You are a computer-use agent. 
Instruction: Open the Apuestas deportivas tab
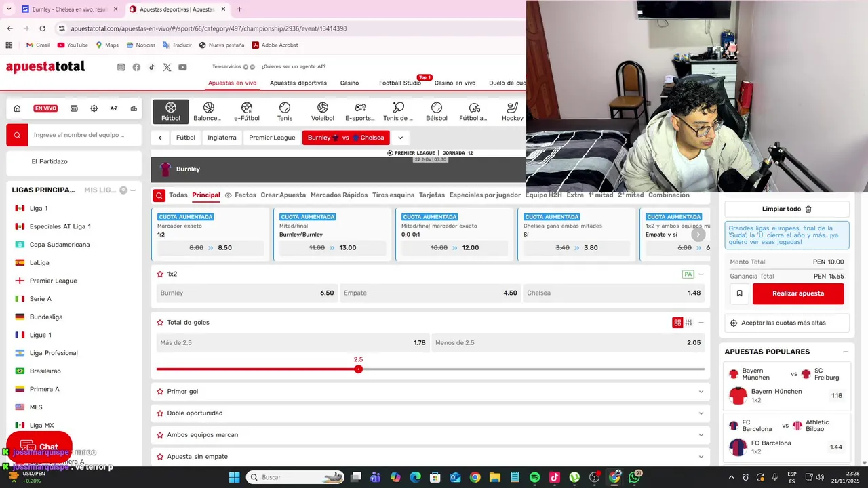tap(298, 83)
